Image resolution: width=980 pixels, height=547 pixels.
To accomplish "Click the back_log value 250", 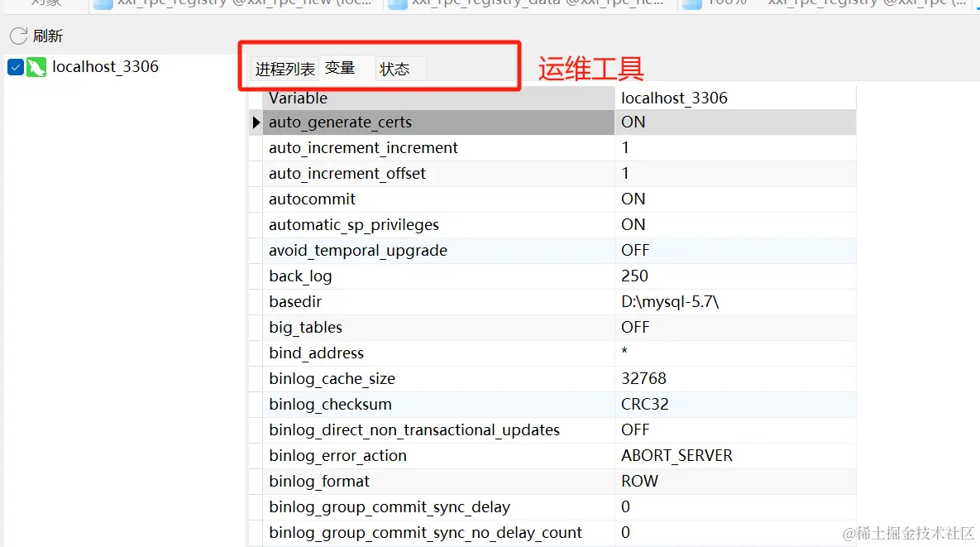I will pyautogui.click(x=634, y=276).
